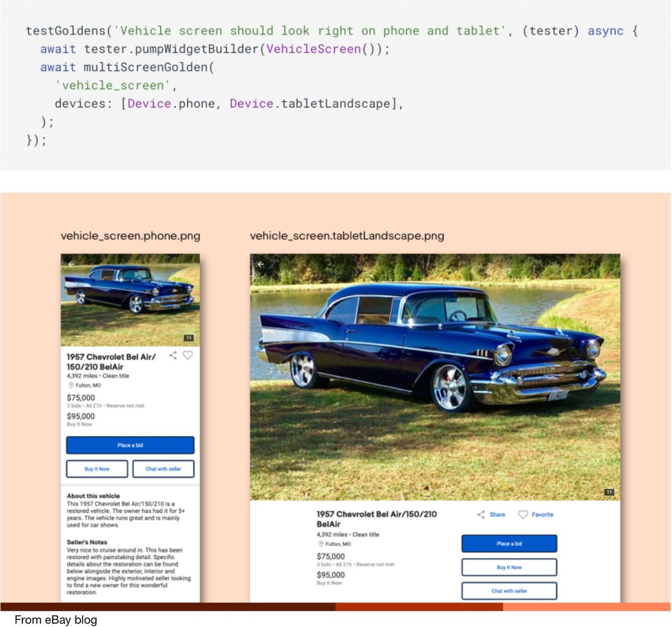Viewport: 672px width, 627px height.
Task: Click 'Device.phone' in the code
Action: (x=171, y=104)
